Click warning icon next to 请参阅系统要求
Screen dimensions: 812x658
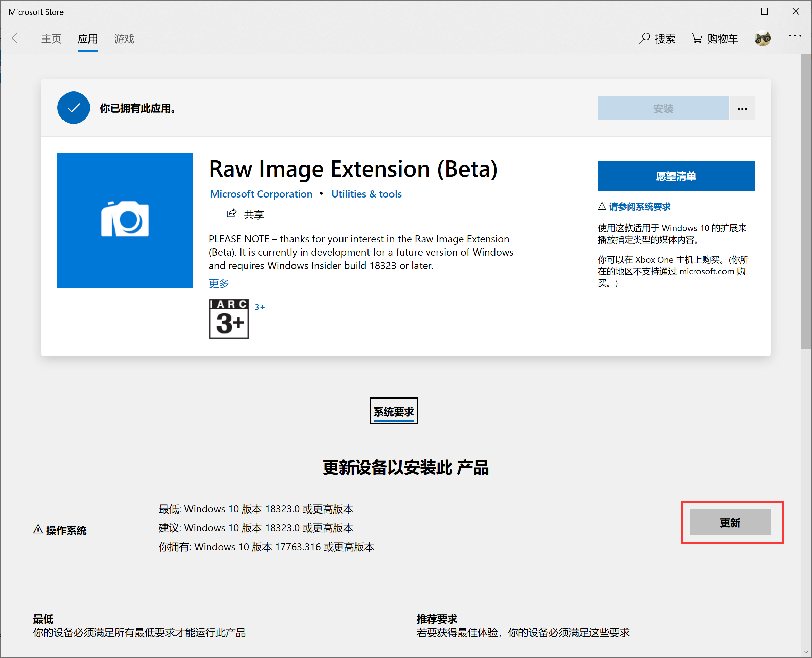(602, 206)
